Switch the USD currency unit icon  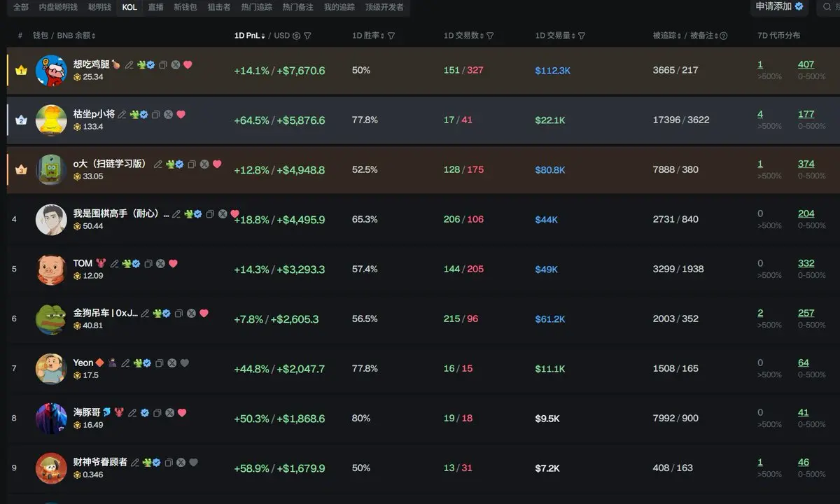click(296, 36)
